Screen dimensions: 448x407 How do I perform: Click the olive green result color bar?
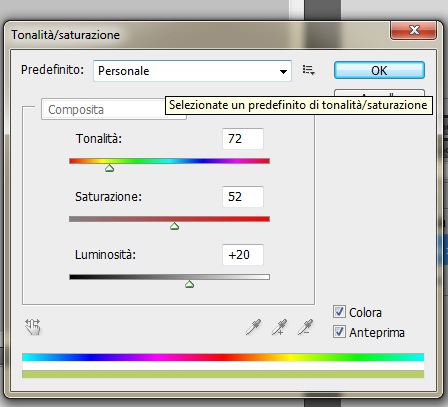[x=223, y=374]
